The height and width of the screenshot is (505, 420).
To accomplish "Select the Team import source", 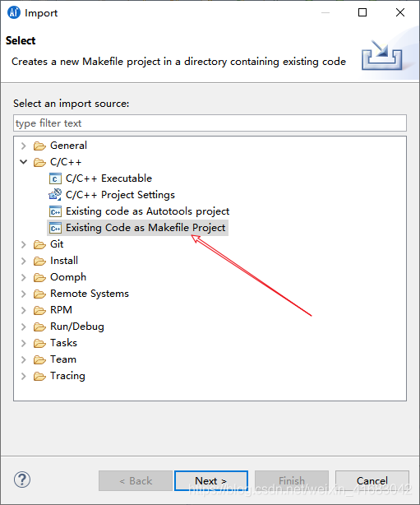I will pyautogui.click(x=63, y=359).
